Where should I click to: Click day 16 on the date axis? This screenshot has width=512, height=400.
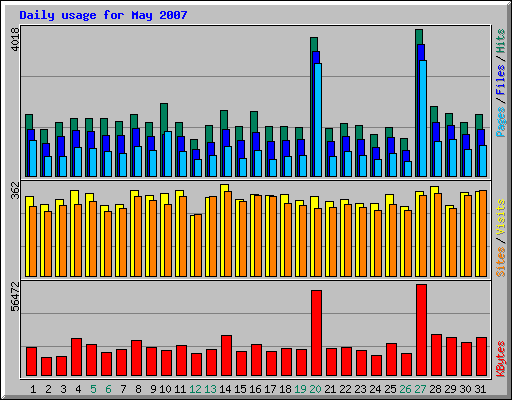[255, 389]
